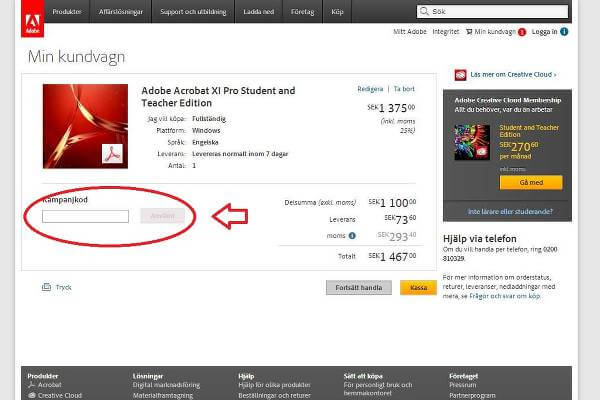Click Creative Cloud link in footer
Screen dimensions: 600x400
[60, 395]
